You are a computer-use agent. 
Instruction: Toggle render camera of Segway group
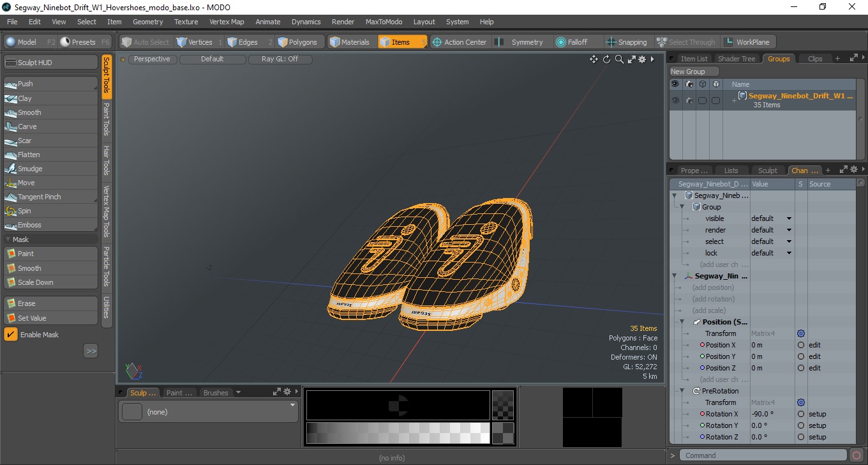coord(689,100)
